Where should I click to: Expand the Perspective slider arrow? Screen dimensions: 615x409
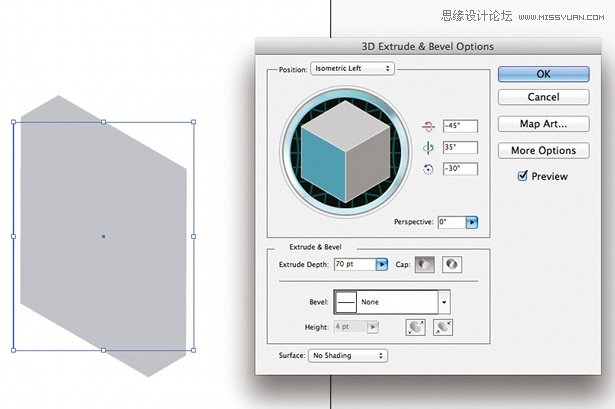(472, 222)
